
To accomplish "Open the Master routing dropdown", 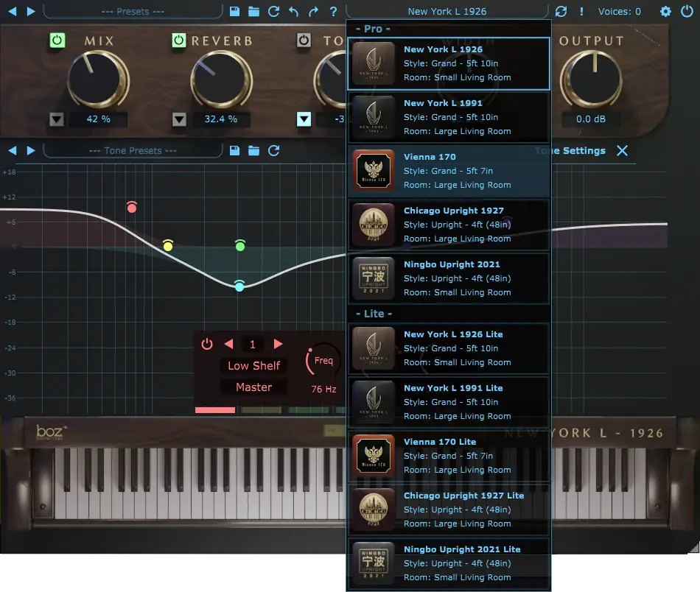I will pos(254,387).
